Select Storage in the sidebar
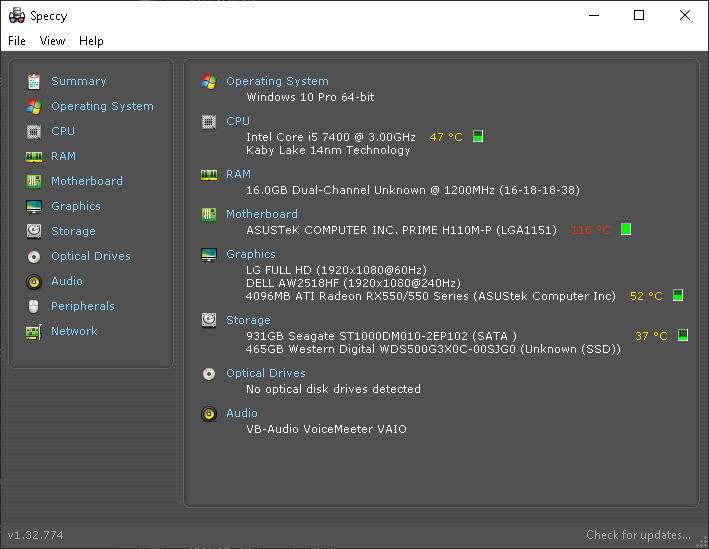This screenshot has height=549, width=709. pos(73,231)
